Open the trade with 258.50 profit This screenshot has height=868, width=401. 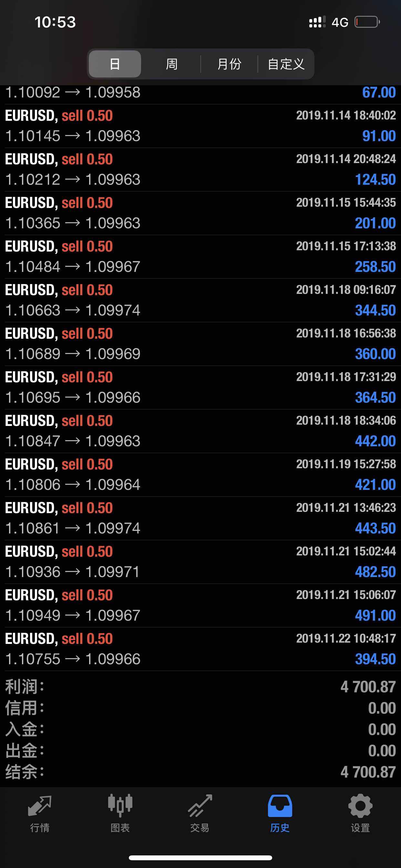pos(200,257)
